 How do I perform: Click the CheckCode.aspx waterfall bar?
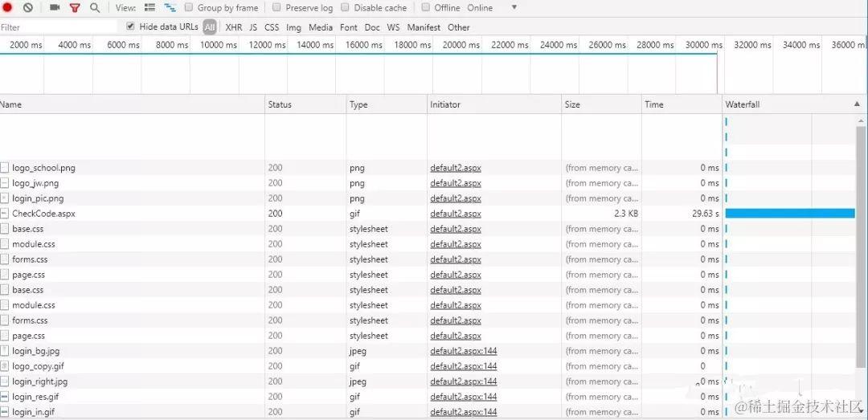tap(790, 214)
